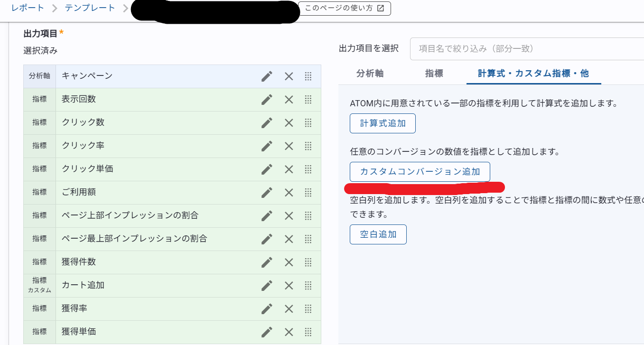Delete the クリック率 metric row
644x345 pixels.
point(289,146)
